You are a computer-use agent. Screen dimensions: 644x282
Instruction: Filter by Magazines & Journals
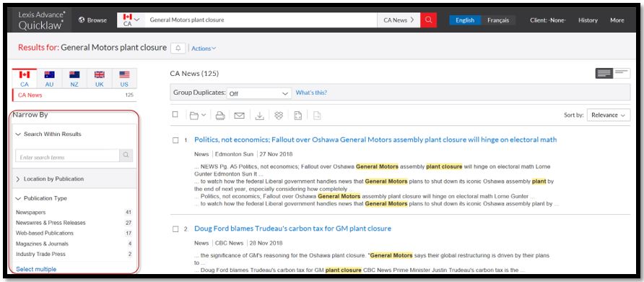(x=74, y=244)
